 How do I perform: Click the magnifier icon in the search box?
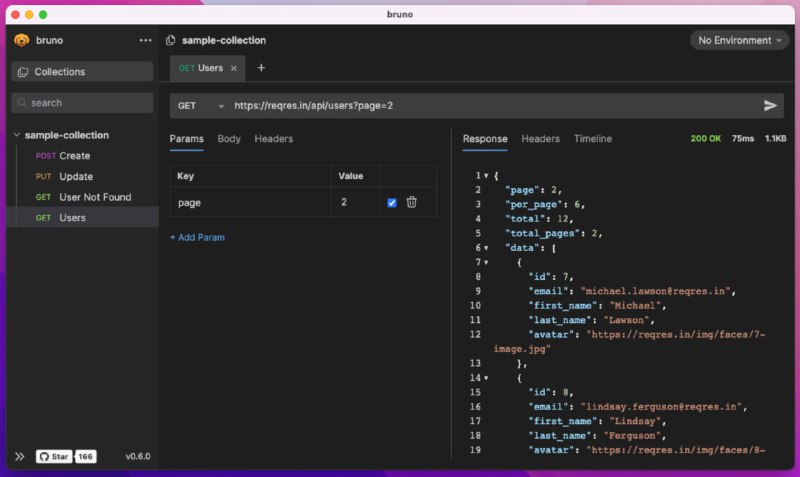tap(22, 103)
